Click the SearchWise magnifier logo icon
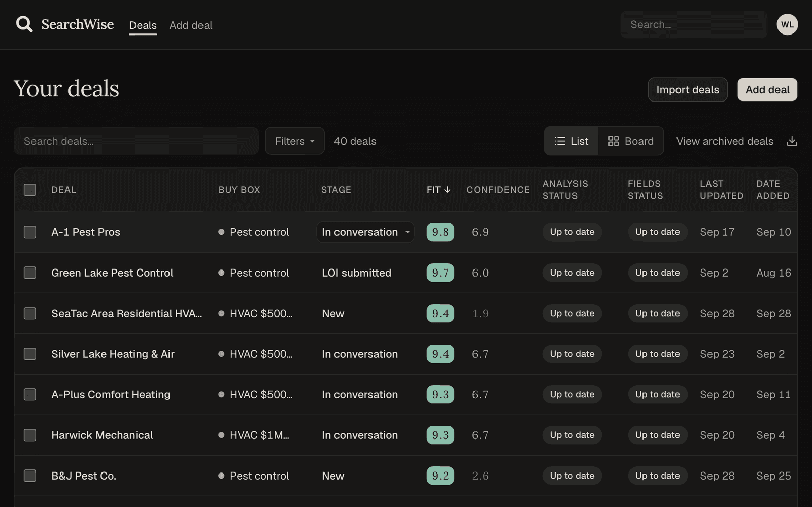Image resolution: width=812 pixels, height=507 pixels. pyautogui.click(x=24, y=24)
